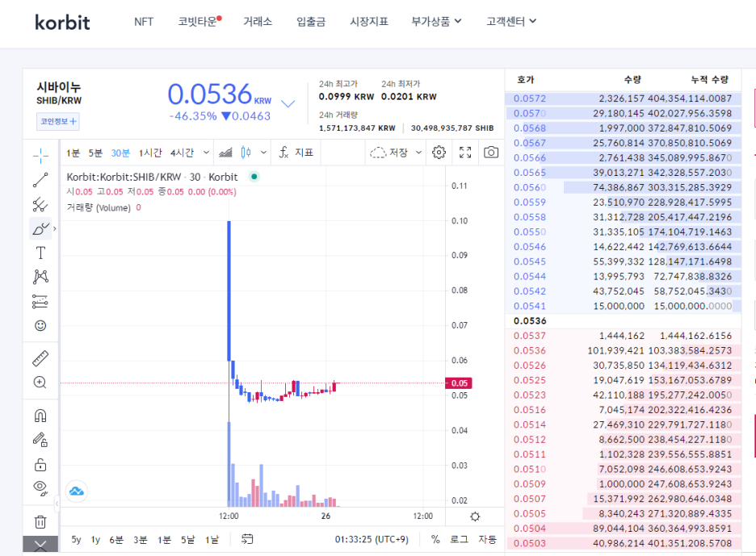This screenshot has height=556, width=756.
Task: Select the ruler measure tool
Action: click(x=40, y=358)
